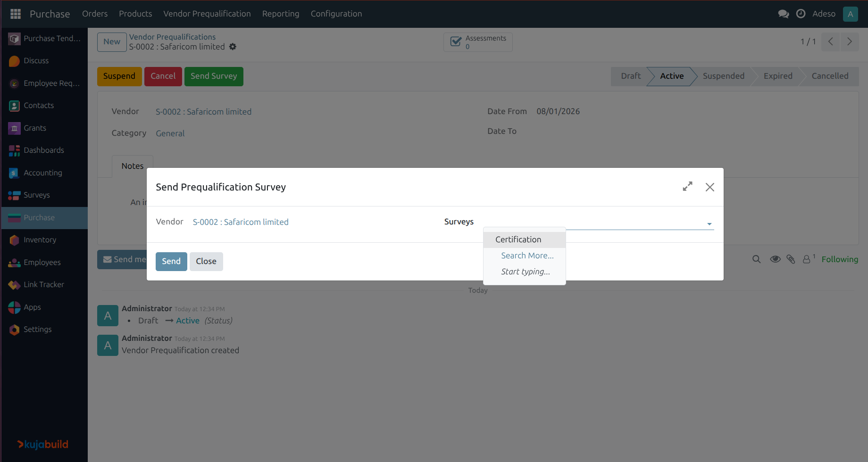Click the green Send Survey button
Image resolution: width=868 pixels, height=462 pixels.
(x=214, y=76)
